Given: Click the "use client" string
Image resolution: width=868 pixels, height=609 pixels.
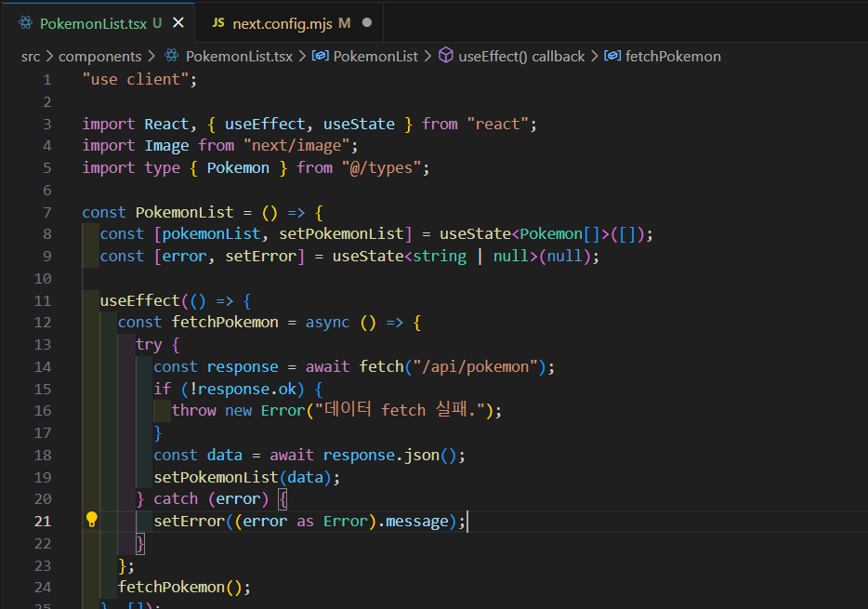Looking at the screenshot, I should tap(135, 80).
